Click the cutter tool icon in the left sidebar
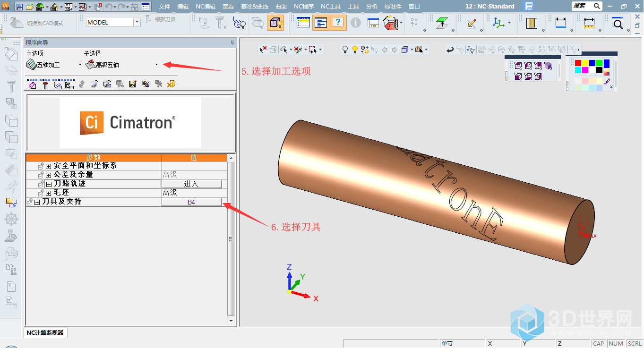This screenshot has height=348, width=644. tap(11, 86)
